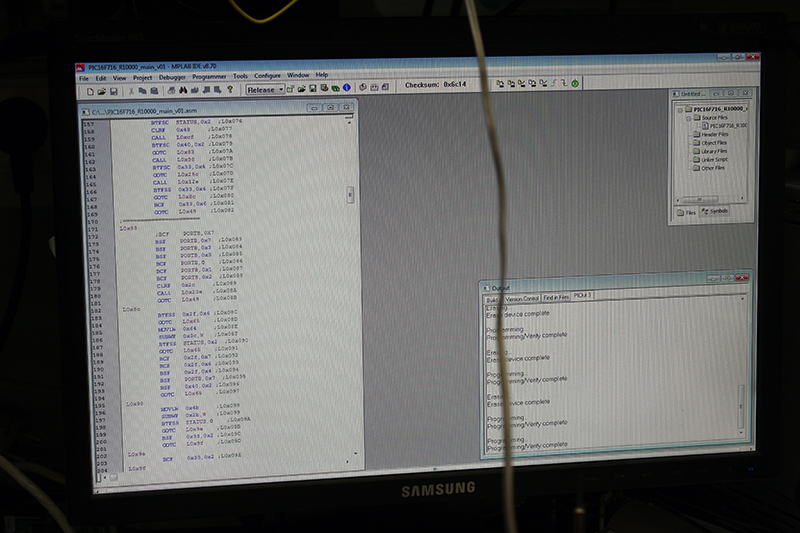Click the green power circle icon

click(575, 83)
